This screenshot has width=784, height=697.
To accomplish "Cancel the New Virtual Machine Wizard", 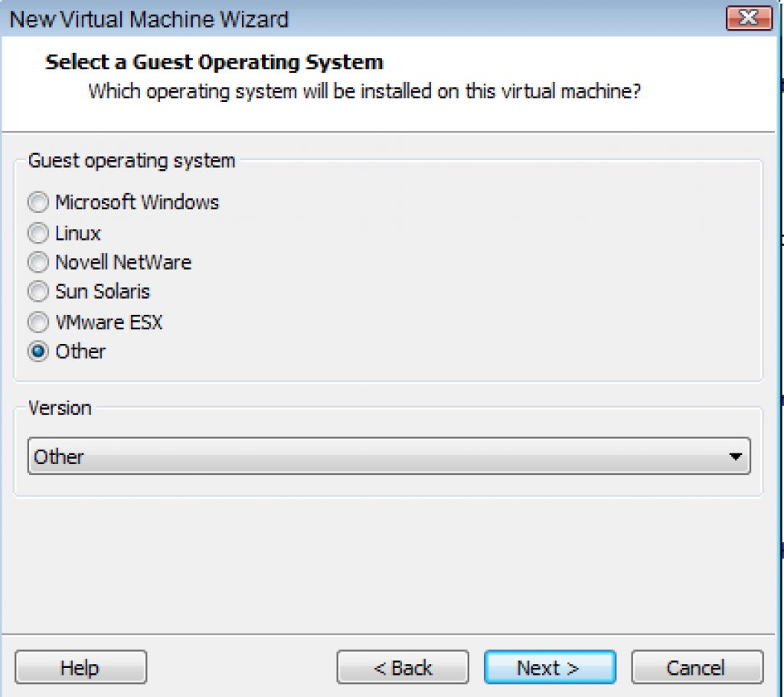I will 696,668.
